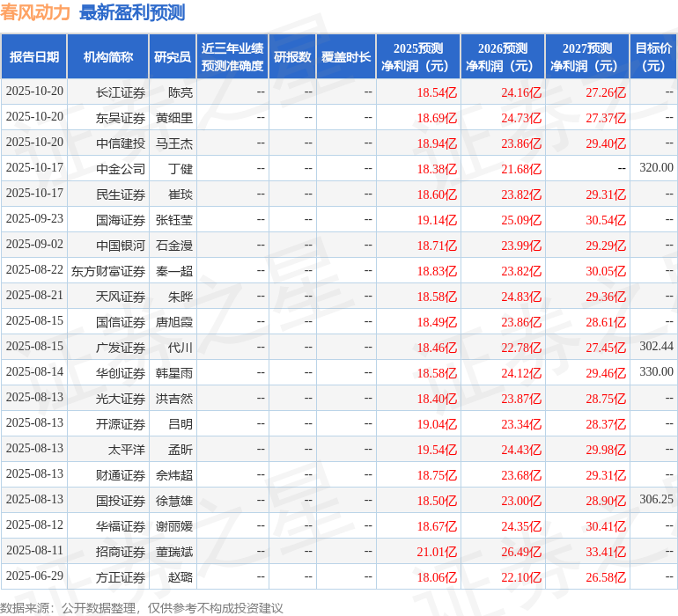Open analyst 韩星雨 in the 华创证券 row

click(173, 372)
